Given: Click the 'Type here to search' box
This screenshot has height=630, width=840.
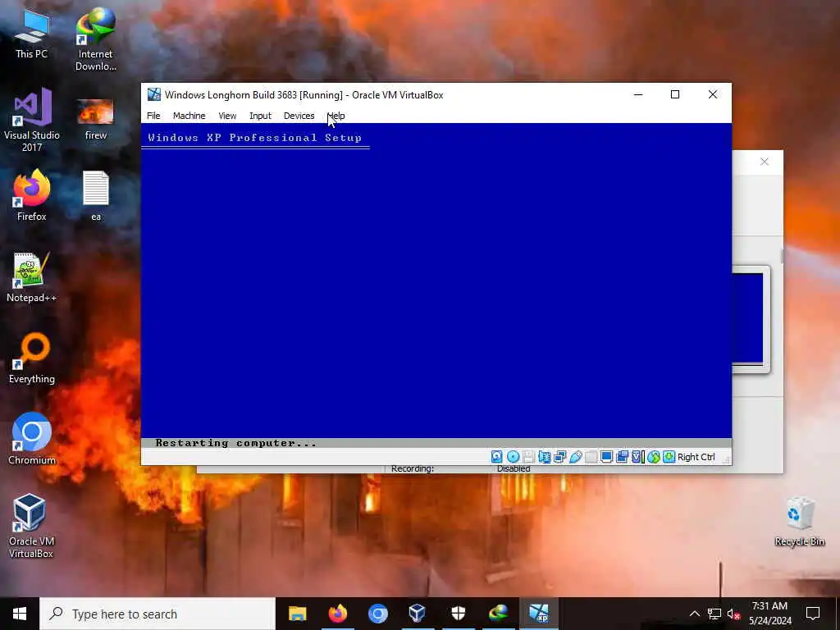Looking at the screenshot, I should [x=157, y=614].
